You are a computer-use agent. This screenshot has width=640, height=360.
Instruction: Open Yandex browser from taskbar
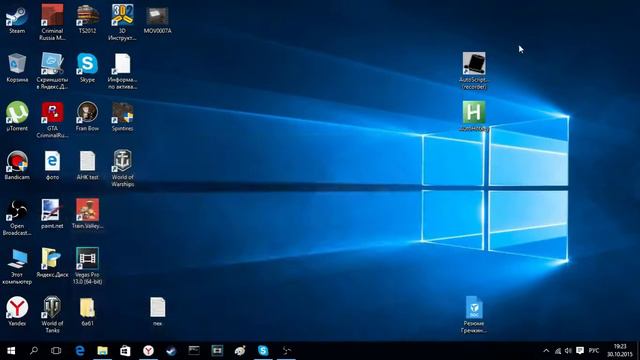pyautogui.click(x=149, y=351)
